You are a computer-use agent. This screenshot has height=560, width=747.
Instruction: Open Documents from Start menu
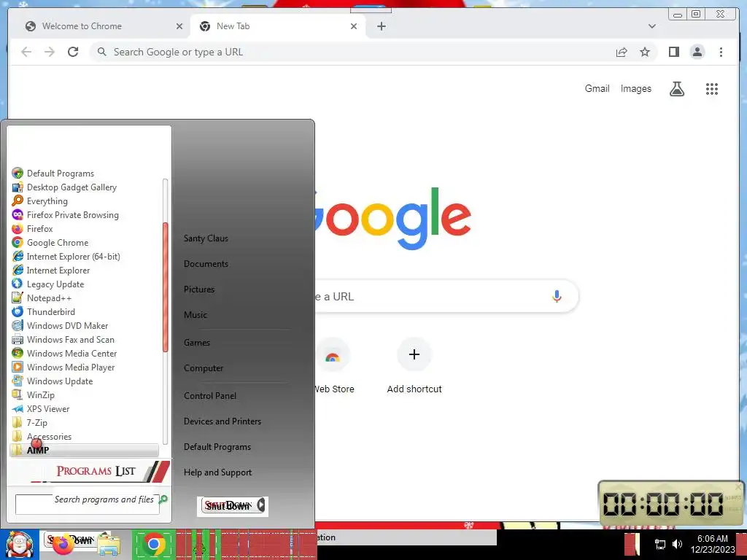pos(206,264)
